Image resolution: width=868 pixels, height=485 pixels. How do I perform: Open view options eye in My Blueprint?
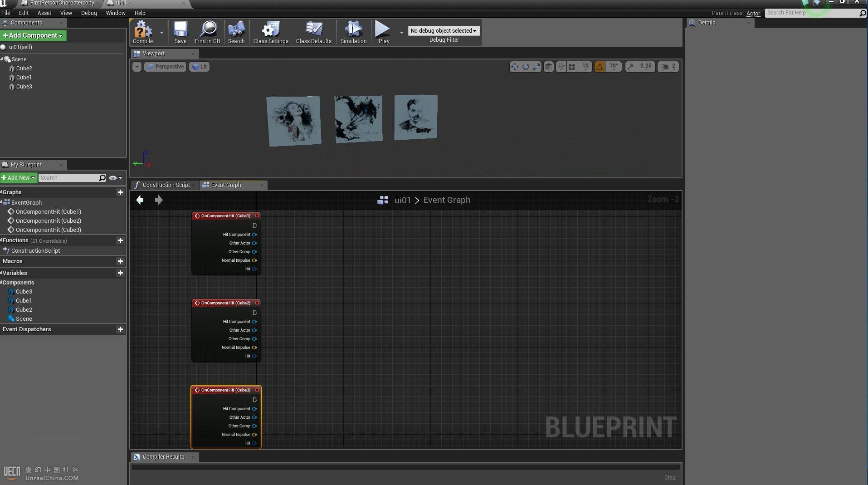[116, 178]
